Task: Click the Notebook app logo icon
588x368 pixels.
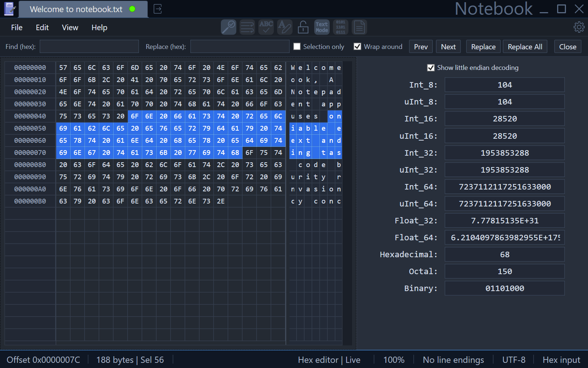Action: click(10, 9)
